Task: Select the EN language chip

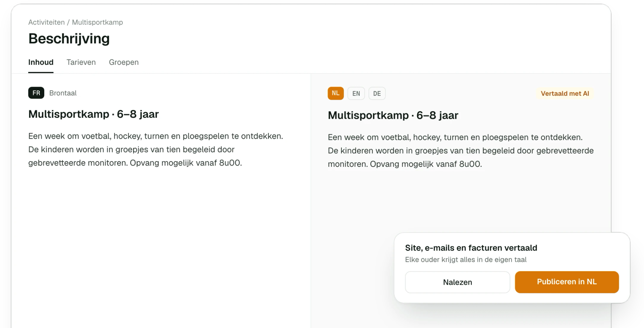Action: click(356, 93)
